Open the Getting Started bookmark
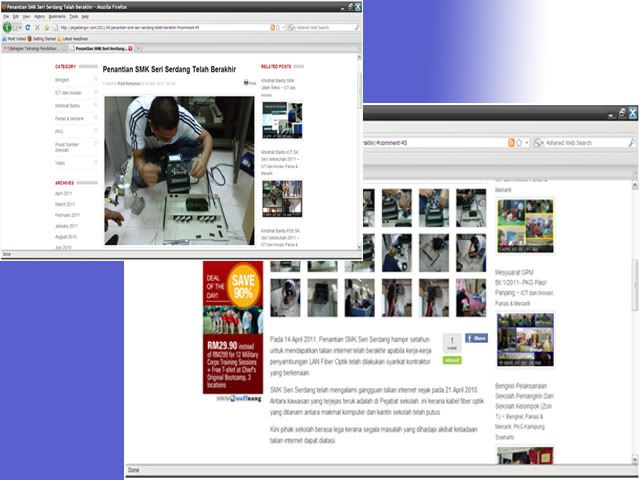This screenshot has height=480, width=640. 42,39
